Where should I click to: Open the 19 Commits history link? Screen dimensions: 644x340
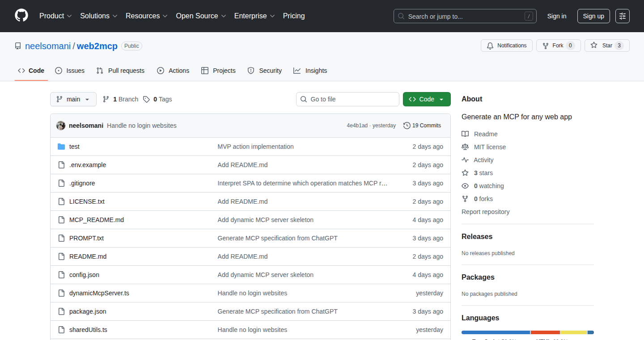pyautogui.click(x=422, y=126)
